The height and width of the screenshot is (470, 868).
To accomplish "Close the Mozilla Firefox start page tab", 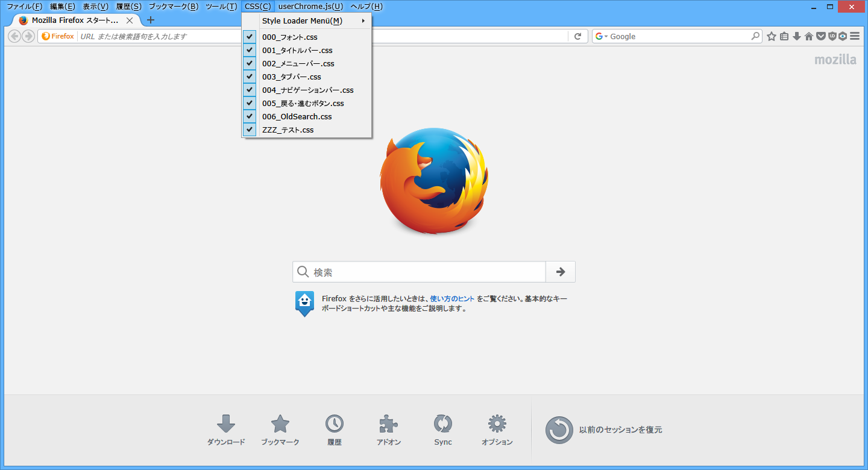I will (x=129, y=20).
